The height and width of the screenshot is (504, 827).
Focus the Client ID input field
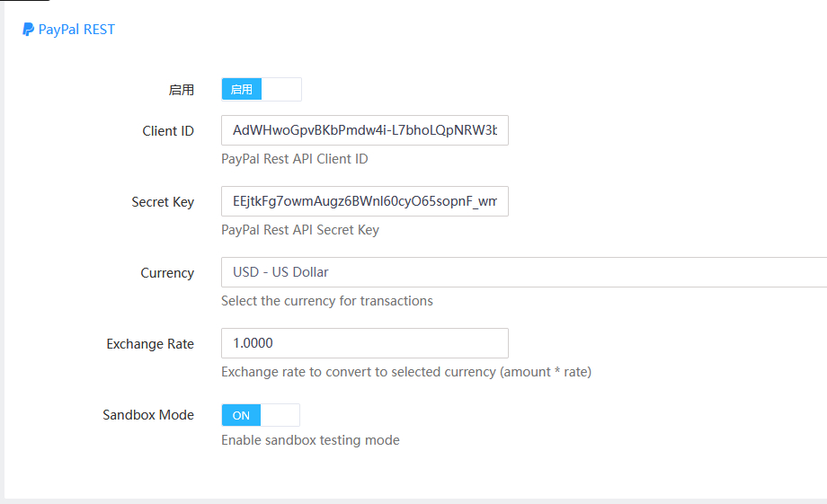(364, 130)
